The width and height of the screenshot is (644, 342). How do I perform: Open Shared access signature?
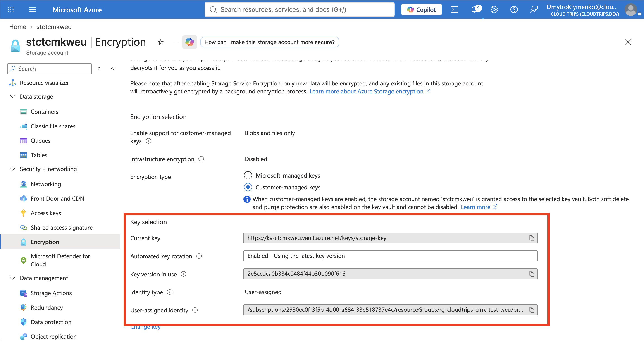coord(62,228)
